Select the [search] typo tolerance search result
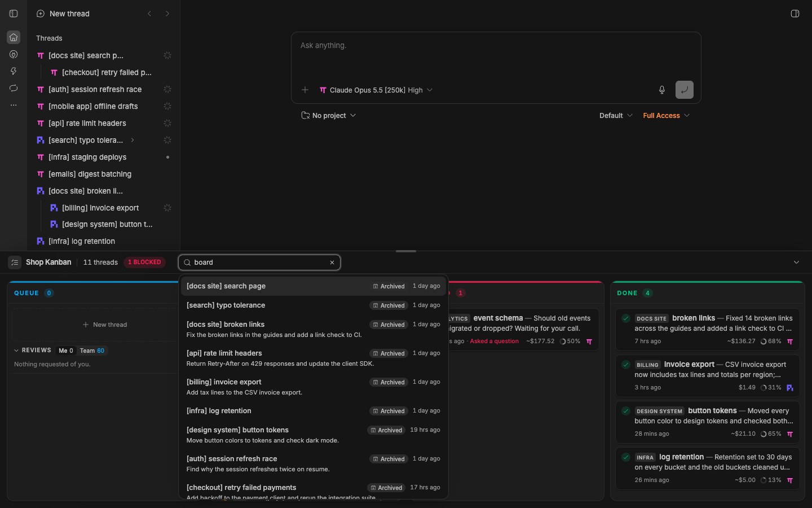Screen dimensions: 812x508 [x=314, y=305]
